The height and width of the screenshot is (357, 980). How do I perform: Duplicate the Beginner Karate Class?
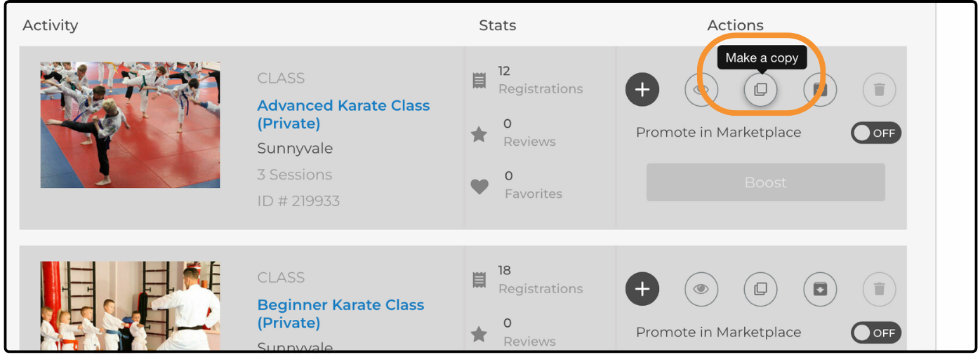pos(760,289)
